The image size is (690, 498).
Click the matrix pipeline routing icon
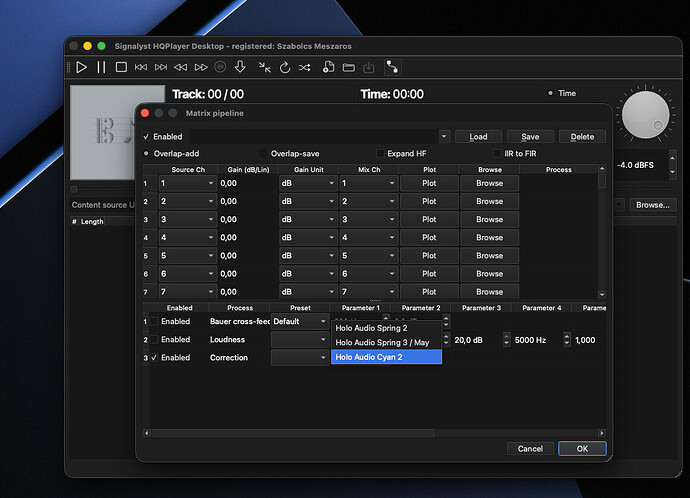pos(391,67)
